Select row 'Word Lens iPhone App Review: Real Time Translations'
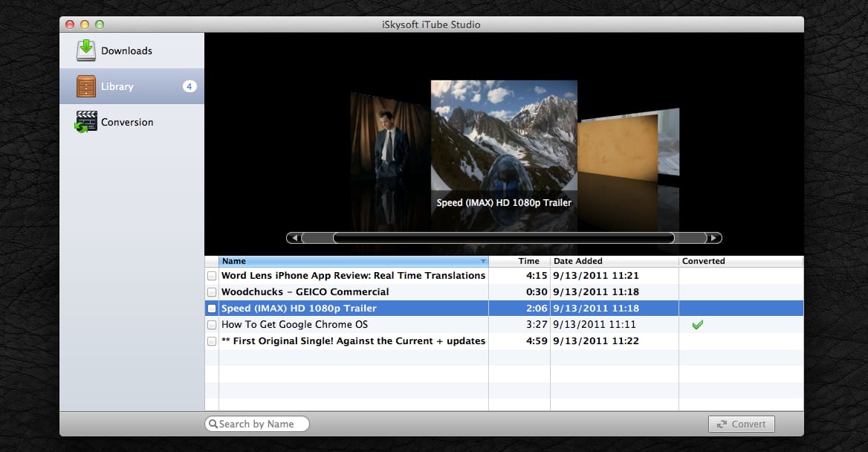The width and height of the screenshot is (868, 452). tap(505, 276)
